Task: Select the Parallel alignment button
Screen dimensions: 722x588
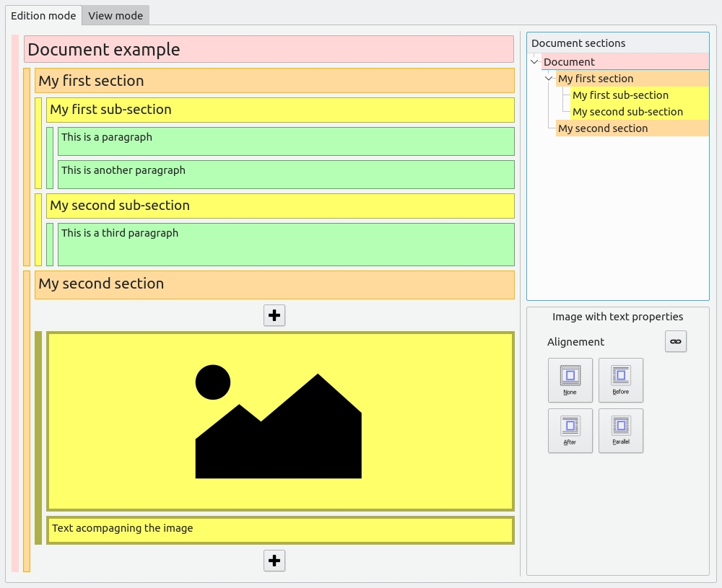Action: [x=621, y=431]
